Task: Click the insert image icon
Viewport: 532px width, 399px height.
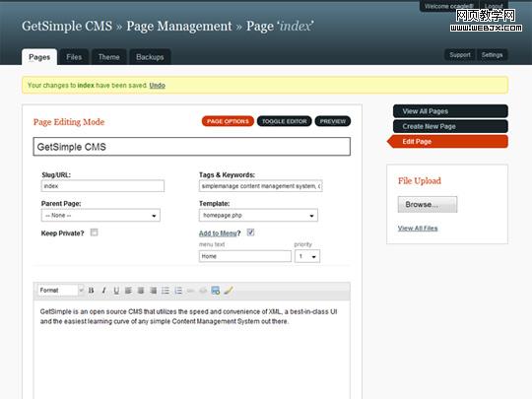Action: pos(216,291)
